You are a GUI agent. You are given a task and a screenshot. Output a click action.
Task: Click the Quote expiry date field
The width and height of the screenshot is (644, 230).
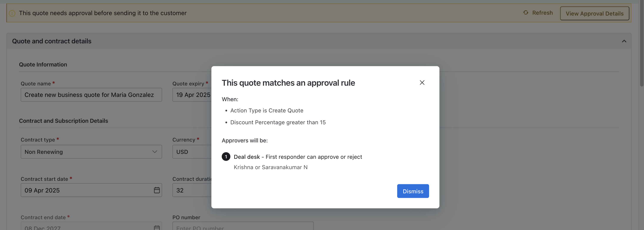click(x=192, y=95)
